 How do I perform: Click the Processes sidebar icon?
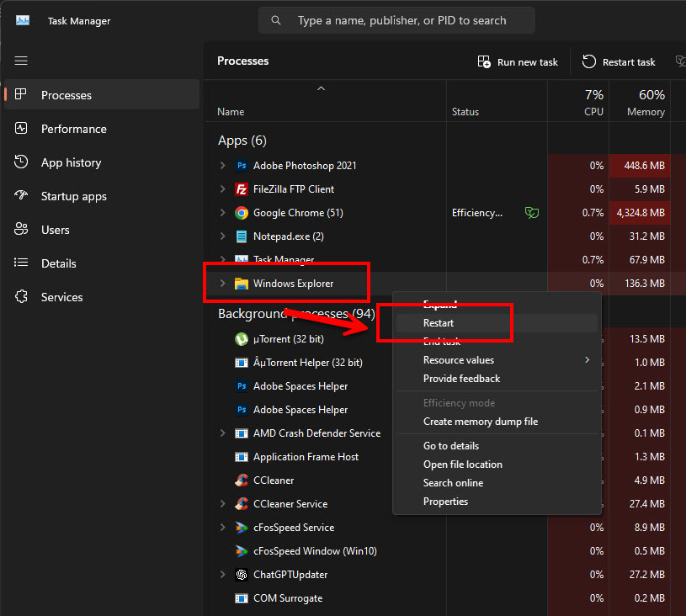(x=20, y=94)
